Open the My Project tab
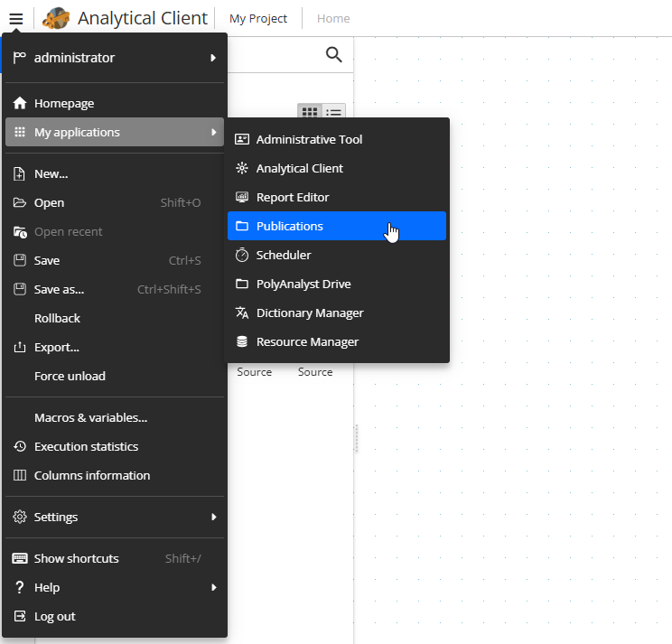672x644 pixels. [x=258, y=18]
